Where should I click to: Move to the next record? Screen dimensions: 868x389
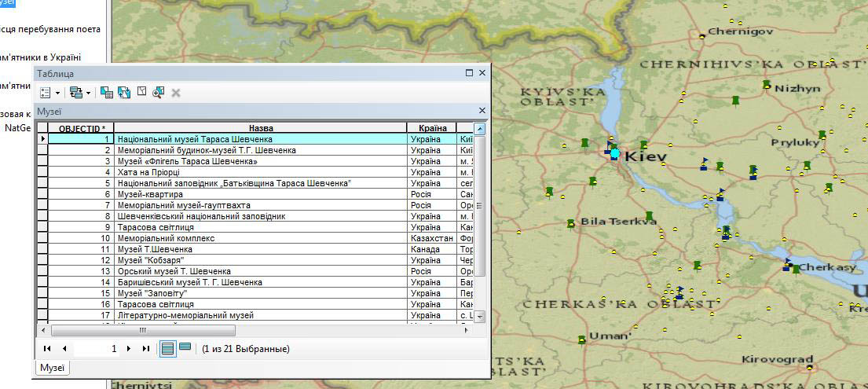(x=129, y=349)
